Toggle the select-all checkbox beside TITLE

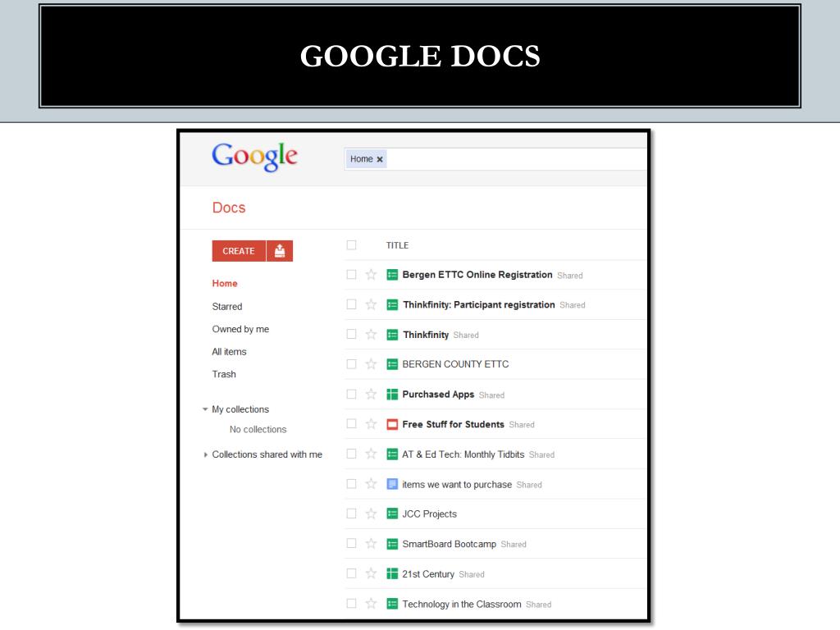[351, 244]
